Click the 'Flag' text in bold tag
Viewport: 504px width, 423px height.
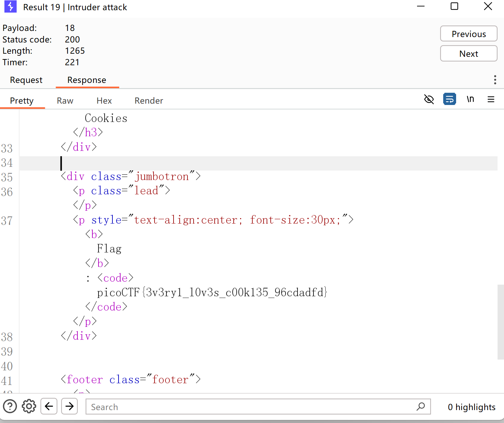109,249
